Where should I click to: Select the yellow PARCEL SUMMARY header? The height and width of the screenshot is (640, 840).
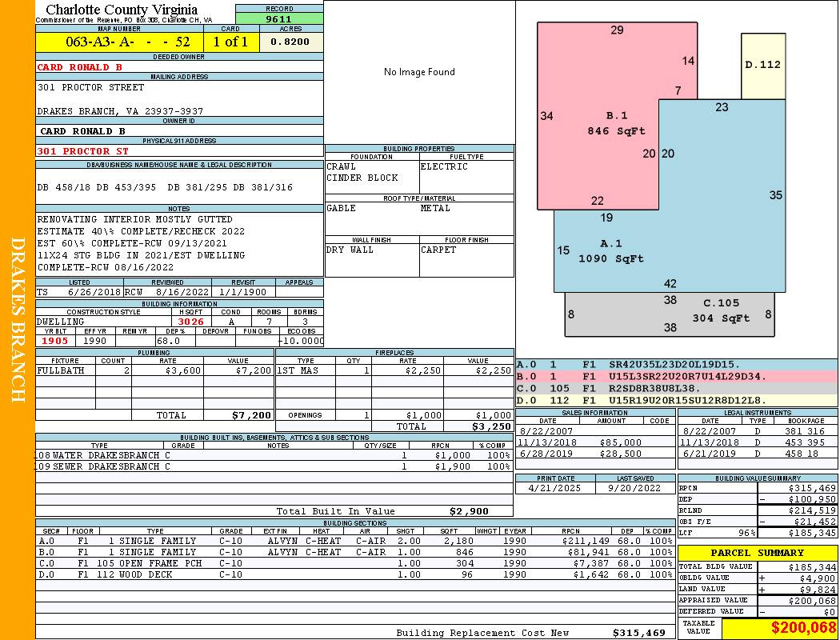point(758,553)
